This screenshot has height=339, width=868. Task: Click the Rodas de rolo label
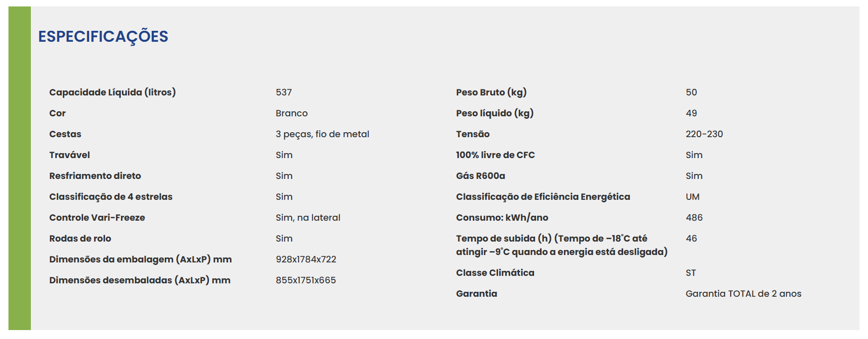[80, 239]
